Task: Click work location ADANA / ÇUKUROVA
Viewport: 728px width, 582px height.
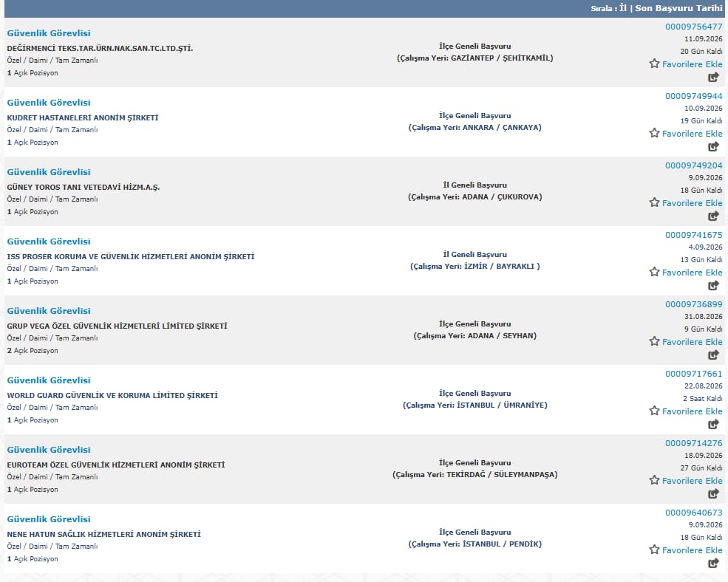Action: tap(475, 196)
